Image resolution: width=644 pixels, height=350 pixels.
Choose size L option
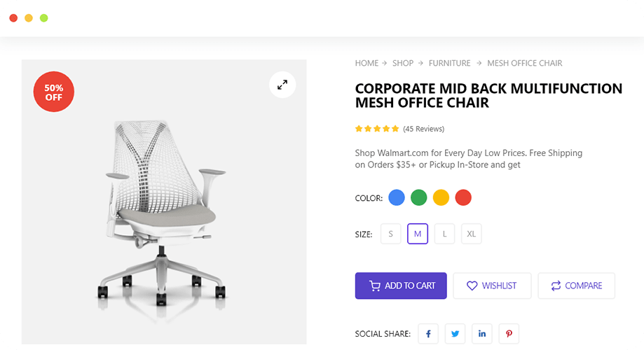pyautogui.click(x=444, y=234)
